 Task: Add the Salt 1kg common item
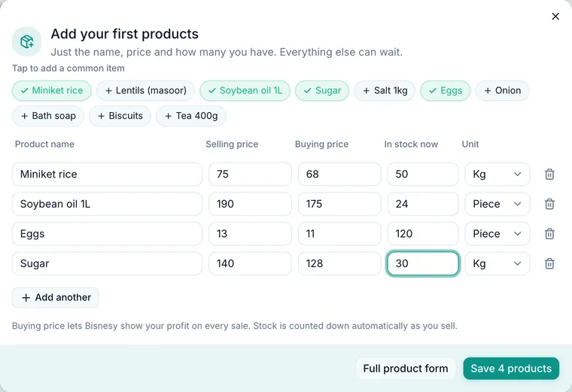coord(385,91)
